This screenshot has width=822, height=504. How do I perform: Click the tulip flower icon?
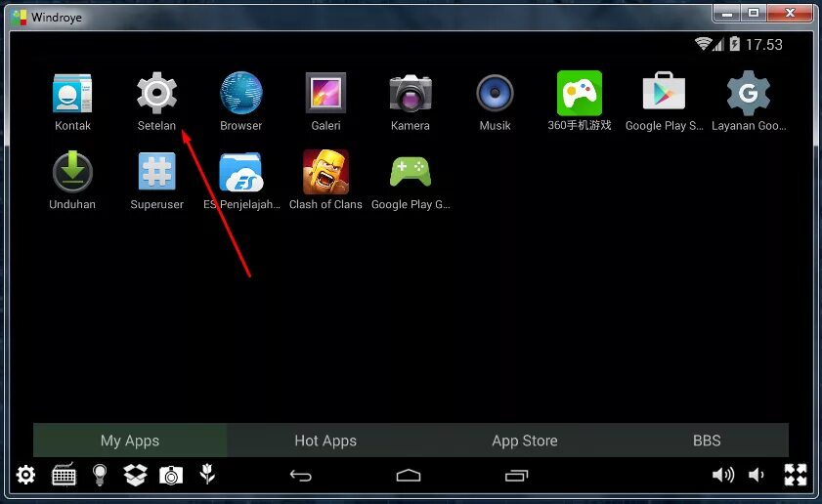[x=207, y=474]
